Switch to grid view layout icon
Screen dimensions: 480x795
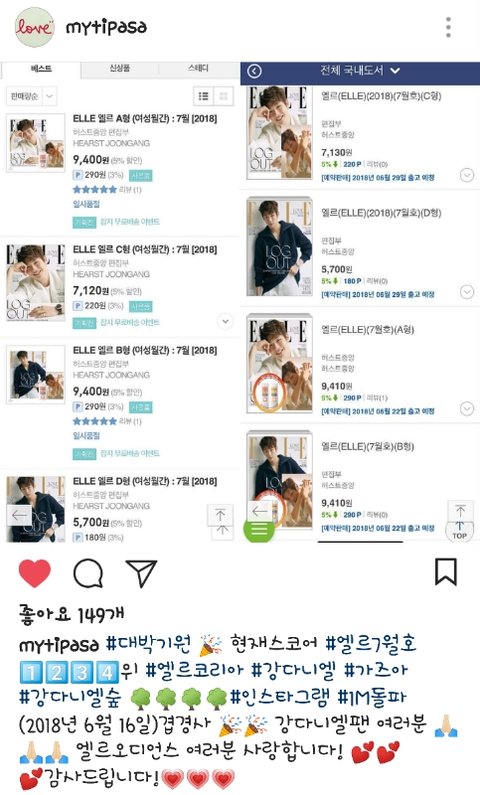[224, 96]
